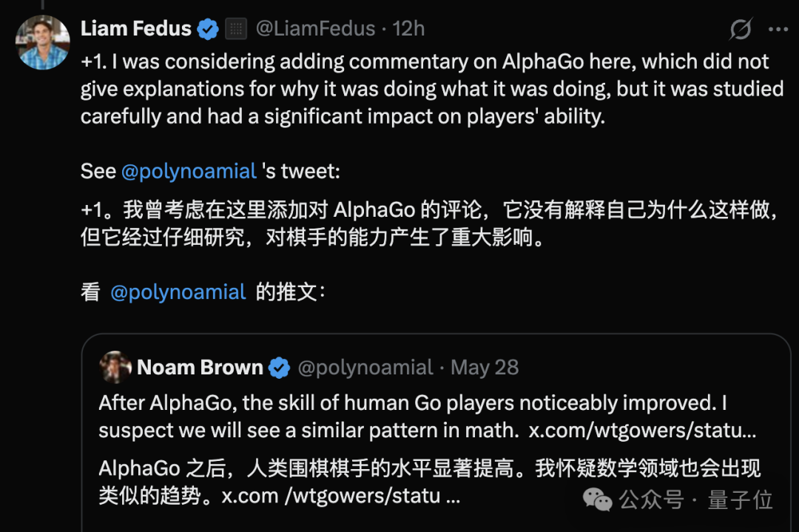Click the Liam Fedus display name
This screenshot has height=532, width=799.
pos(135,29)
